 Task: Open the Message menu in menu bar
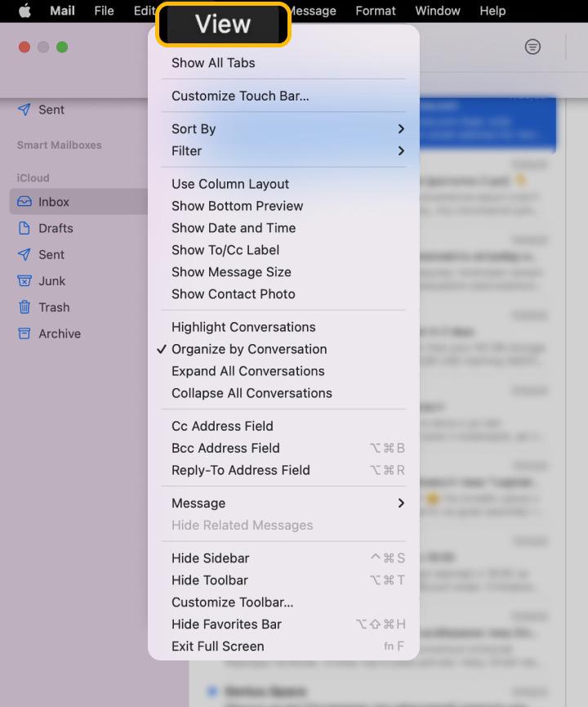tap(314, 11)
